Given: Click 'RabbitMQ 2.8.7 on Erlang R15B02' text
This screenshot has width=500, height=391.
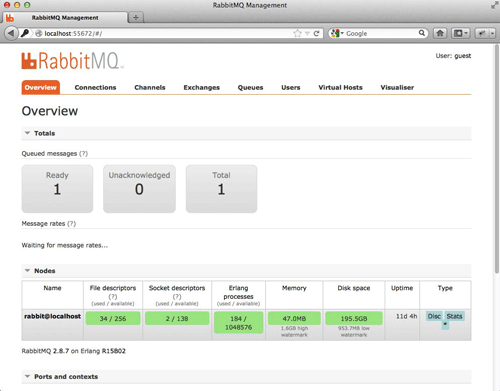Looking at the screenshot, I should tap(74, 351).
